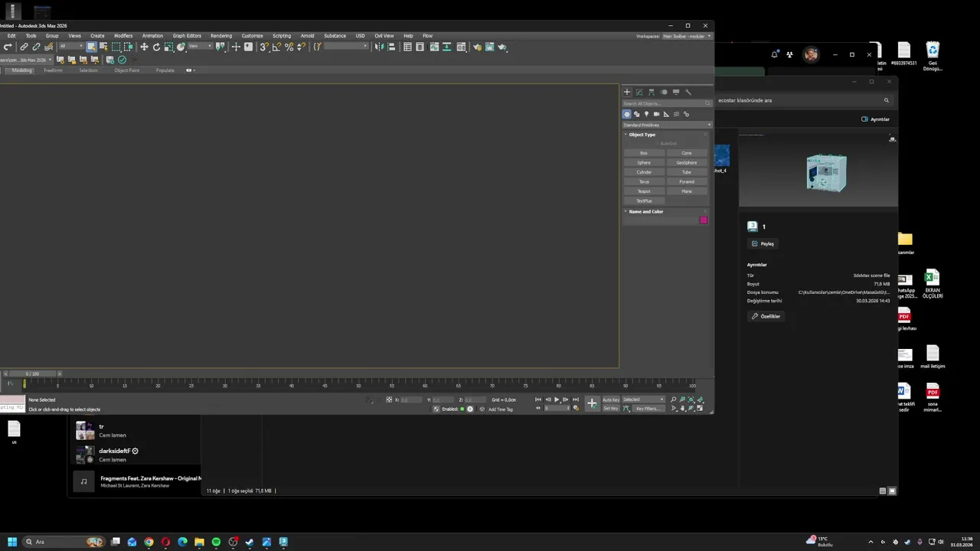
Task: Click the Render Production teapot icon
Action: pyautogui.click(x=501, y=47)
